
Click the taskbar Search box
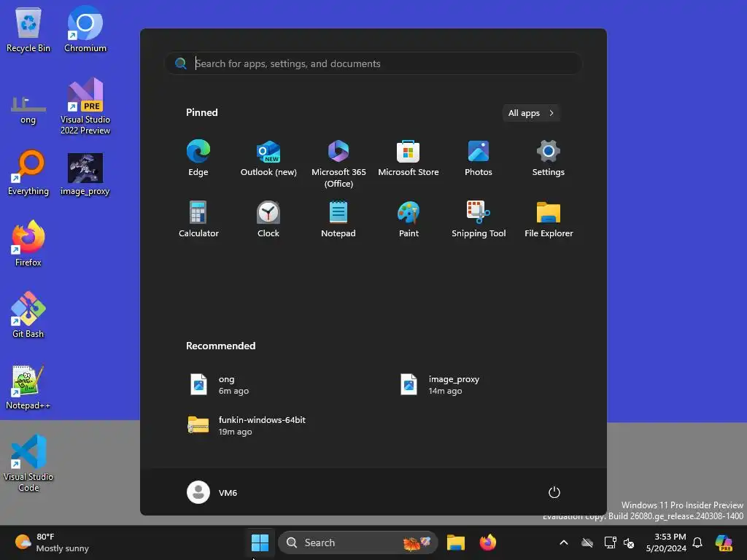click(357, 542)
